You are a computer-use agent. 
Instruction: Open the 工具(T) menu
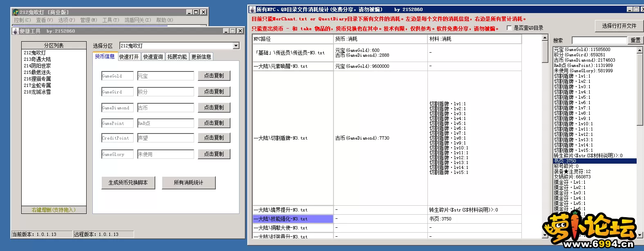110,20
